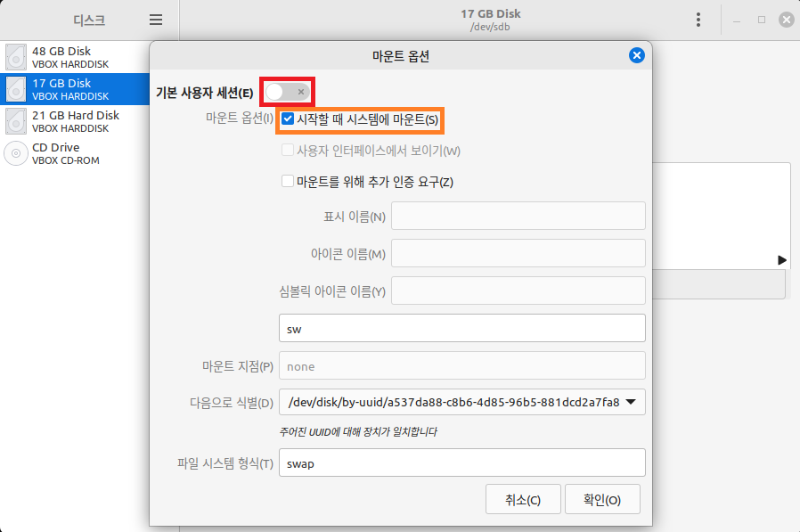Maximize the Disks window
The height and width of the screenshot is (532, 800).
click(761, 20)
